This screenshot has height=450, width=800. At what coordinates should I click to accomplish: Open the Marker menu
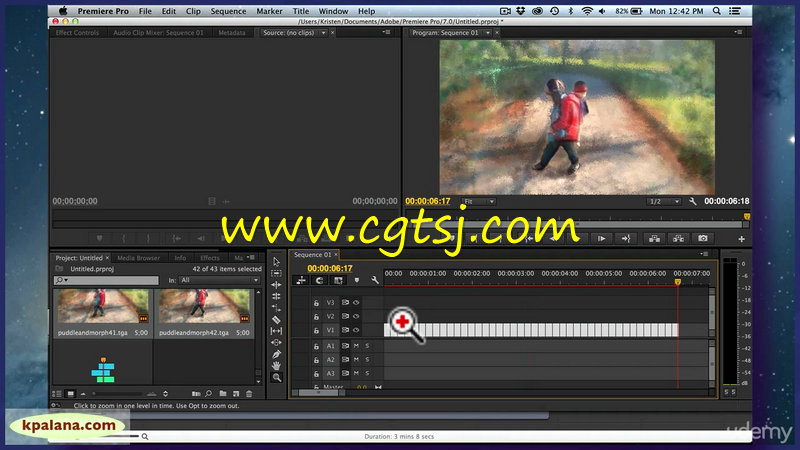coord(269,11)
